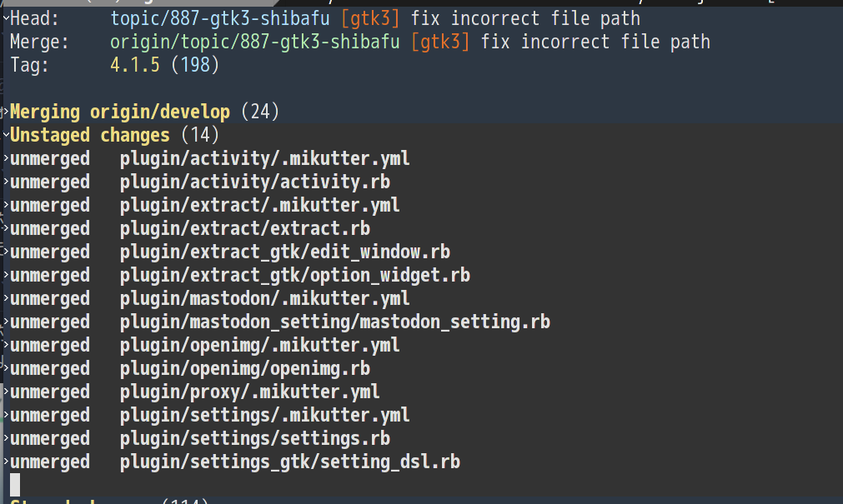Click the plugin/openimg/openimg.rb file
Screen dimensions: 843x504
pyautogui.click(x=244, y=368)
